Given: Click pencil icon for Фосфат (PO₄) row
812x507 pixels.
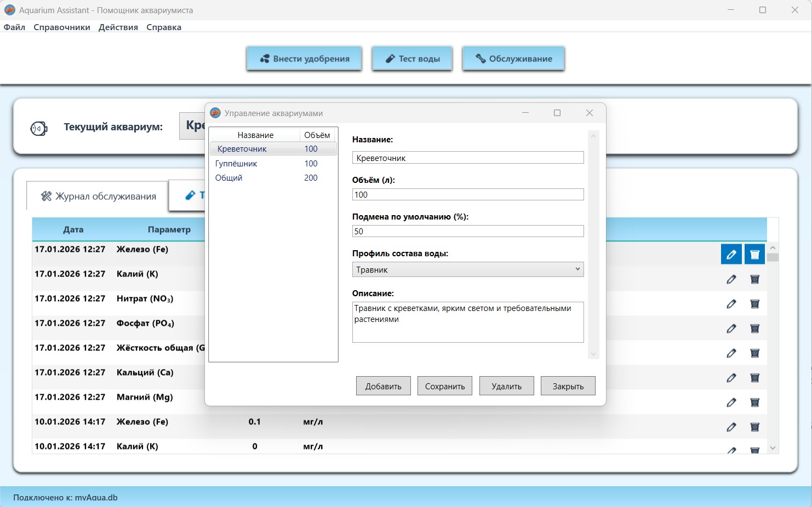Looking at the screenshot, I should click(x=731, y=329).
